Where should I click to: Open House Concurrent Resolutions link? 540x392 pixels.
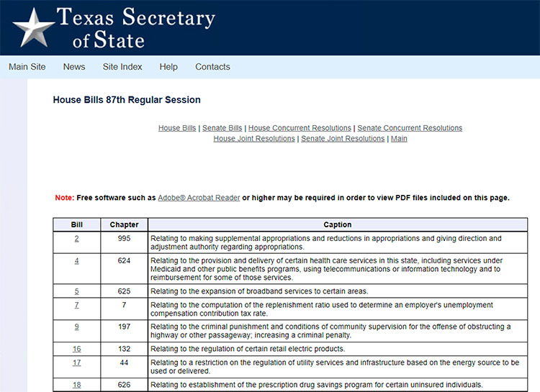tap(300, 128)
